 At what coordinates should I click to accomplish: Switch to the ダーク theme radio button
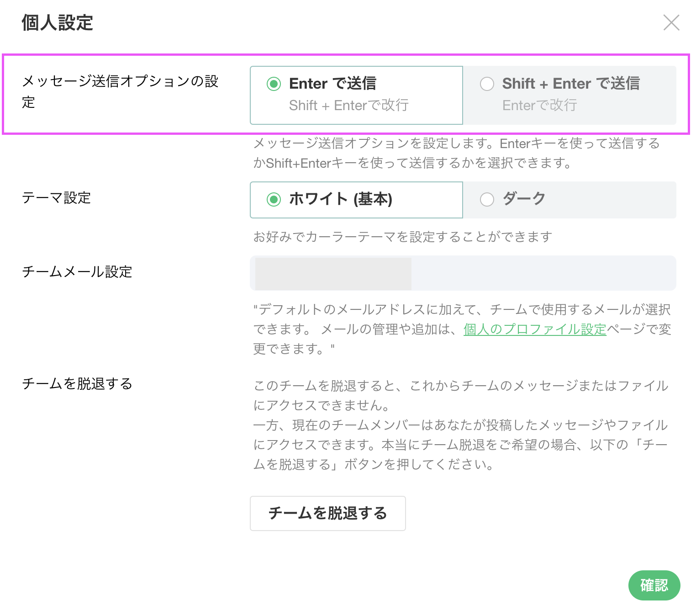point(487,200)
